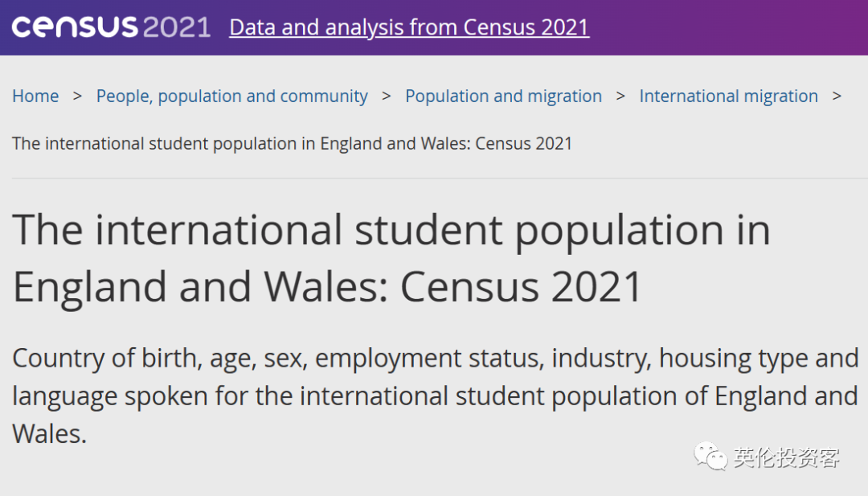Click the chevron right after Home

[78, 96]
